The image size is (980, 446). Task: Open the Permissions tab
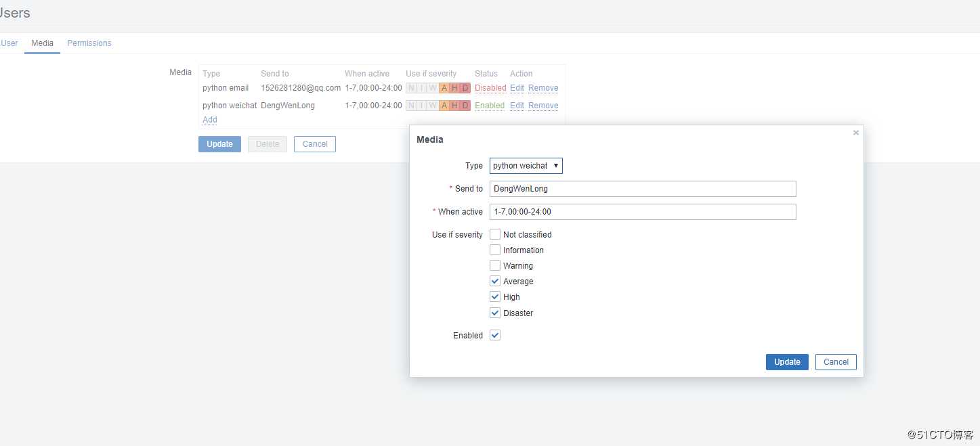pos(89,43)
